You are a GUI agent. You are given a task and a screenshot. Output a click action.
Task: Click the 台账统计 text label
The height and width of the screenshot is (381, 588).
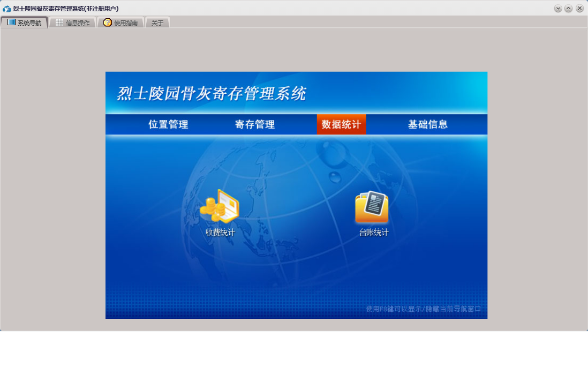click(x=374, y=233)
